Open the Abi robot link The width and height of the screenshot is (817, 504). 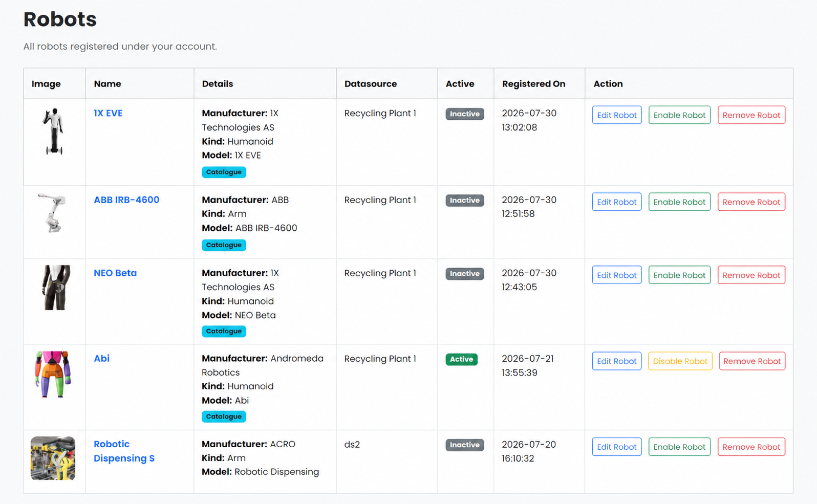(x=101, y=358)
